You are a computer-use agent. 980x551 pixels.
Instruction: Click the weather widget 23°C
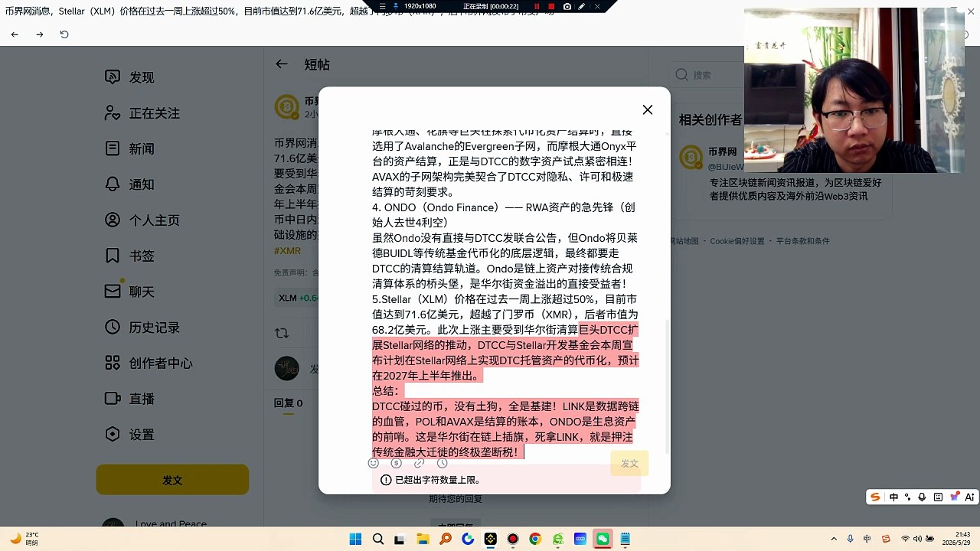(x=23, y=539)
